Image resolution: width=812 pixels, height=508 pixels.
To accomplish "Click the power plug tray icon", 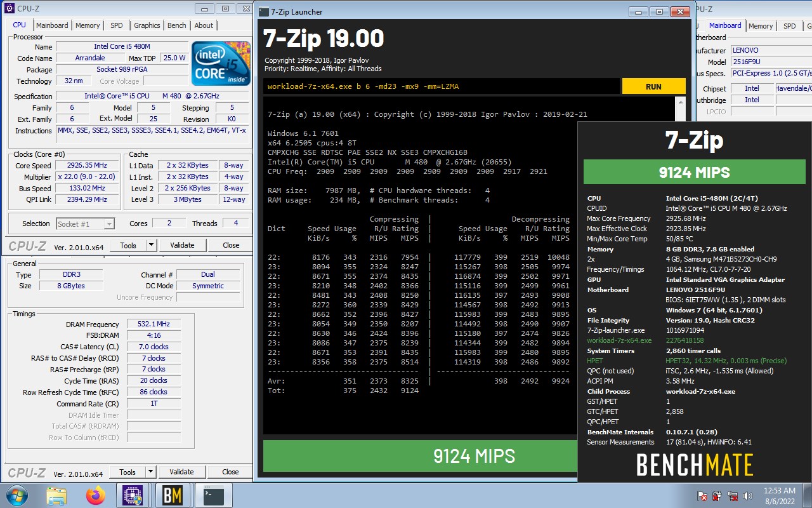I will 717,496.
